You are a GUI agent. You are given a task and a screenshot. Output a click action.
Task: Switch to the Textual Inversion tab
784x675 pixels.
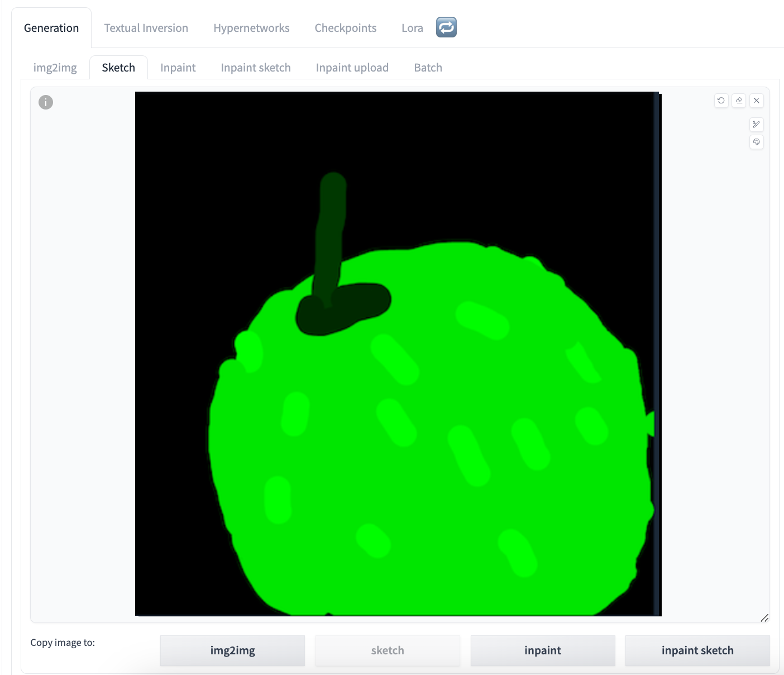(x=146, y=27)
